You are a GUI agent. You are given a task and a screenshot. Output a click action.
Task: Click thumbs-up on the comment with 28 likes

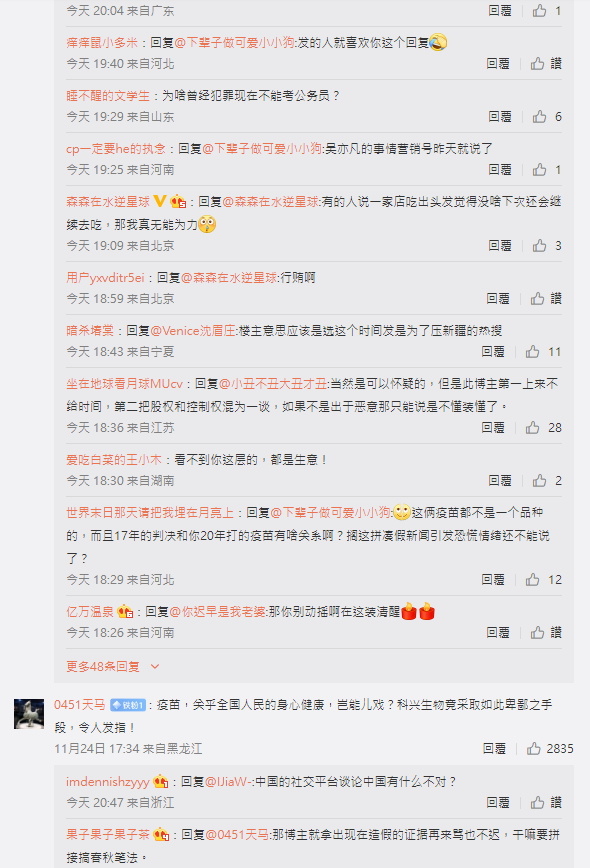[532, 427]
